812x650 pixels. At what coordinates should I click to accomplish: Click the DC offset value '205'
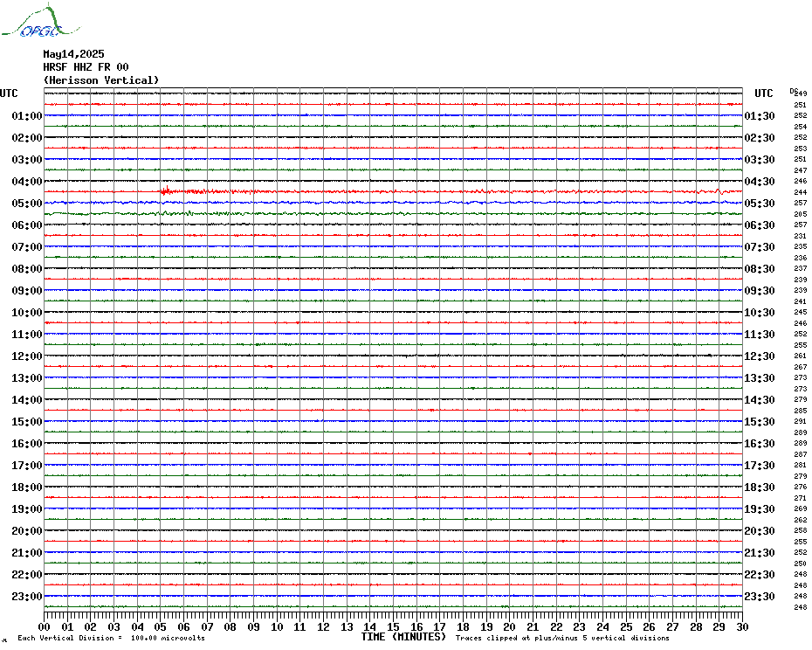click(x=800, y=214)
